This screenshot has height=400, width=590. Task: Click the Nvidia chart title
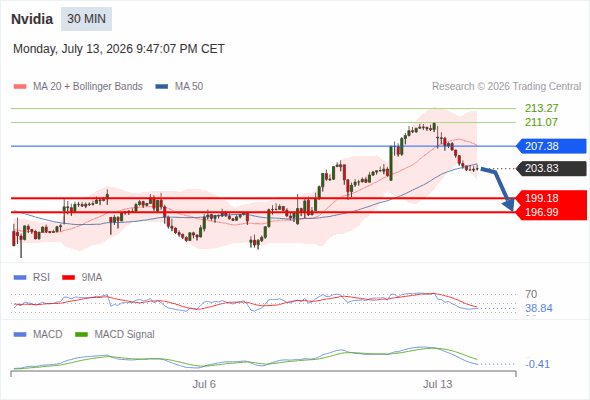[x=32, y=19]
